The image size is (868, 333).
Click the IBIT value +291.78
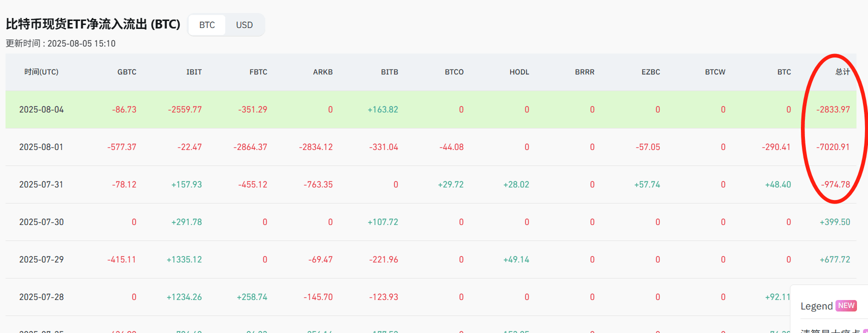(x=187, y=222)
